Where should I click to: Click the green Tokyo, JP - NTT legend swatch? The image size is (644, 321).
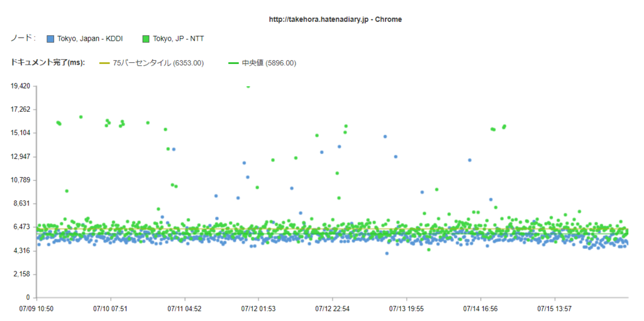point(146,39)
